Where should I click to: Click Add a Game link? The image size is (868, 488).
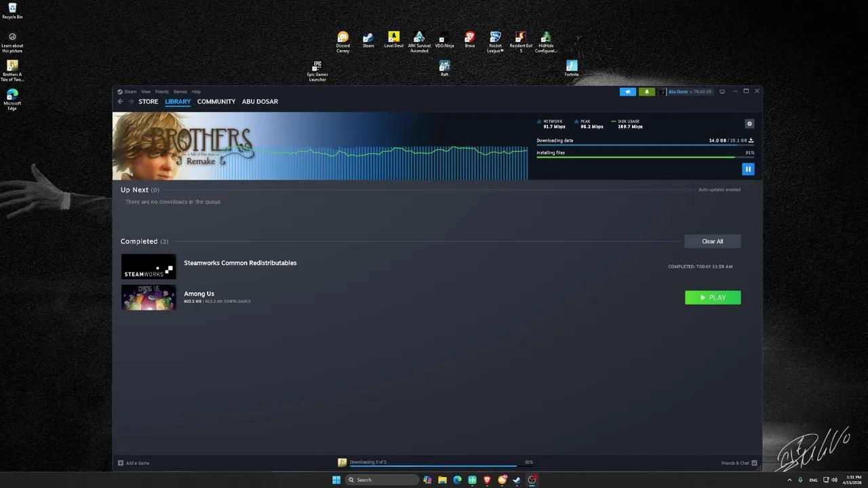[134, 463]
